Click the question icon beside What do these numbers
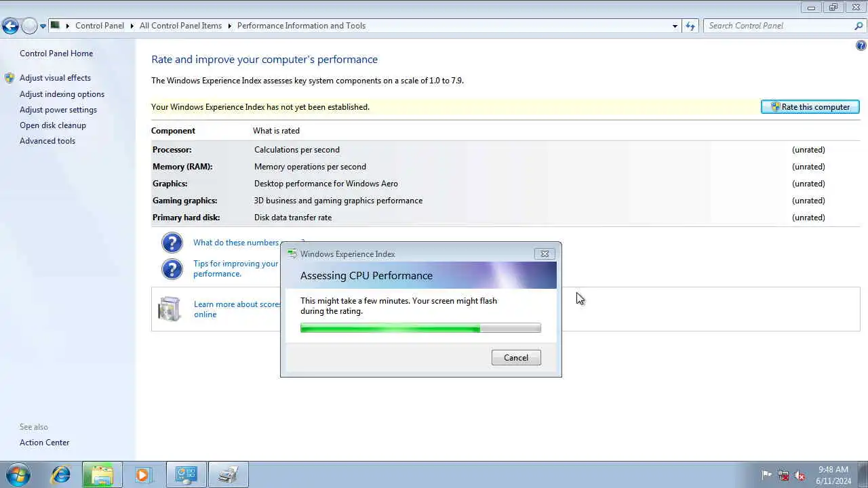The width and height of the screenshot is (868, 488). [x=172, y=243]
